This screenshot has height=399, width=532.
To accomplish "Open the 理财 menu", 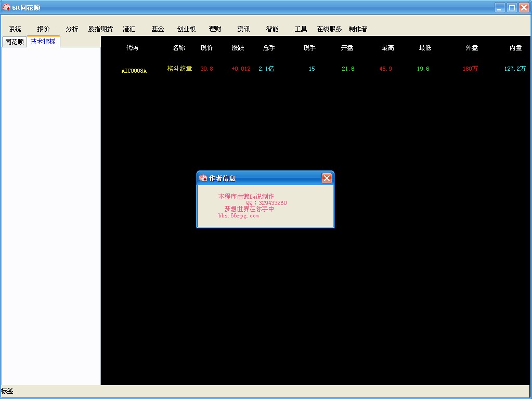I will (215, 29).
